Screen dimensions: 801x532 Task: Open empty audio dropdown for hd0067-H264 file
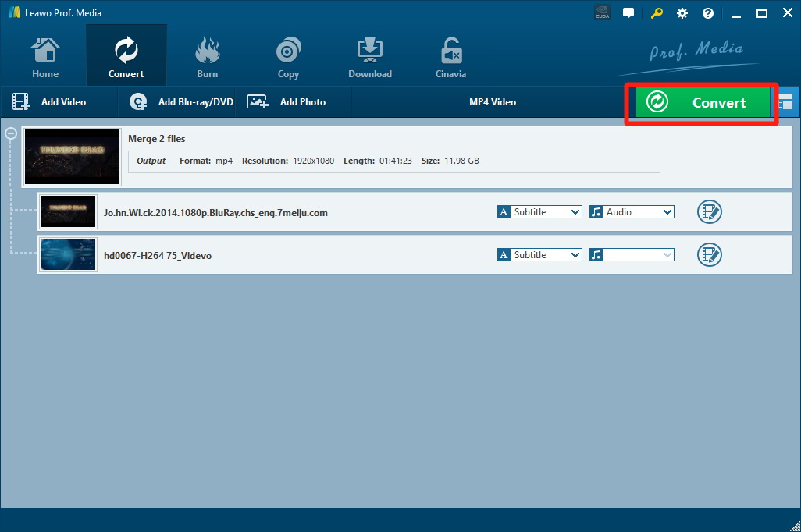(632, 255)
